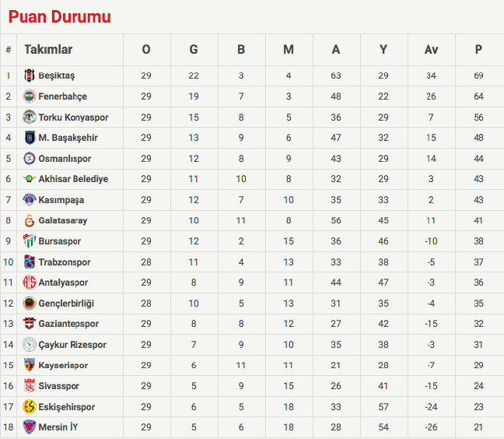
Task: Click the Av goal difference header
Action: tap(431, 50)
